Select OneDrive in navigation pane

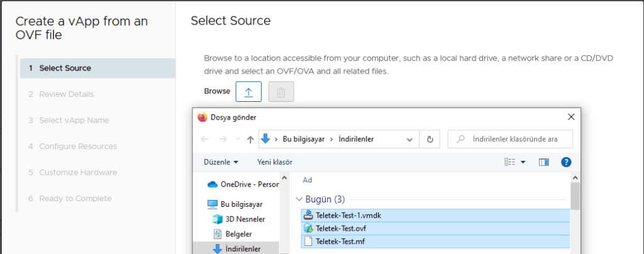243,184
